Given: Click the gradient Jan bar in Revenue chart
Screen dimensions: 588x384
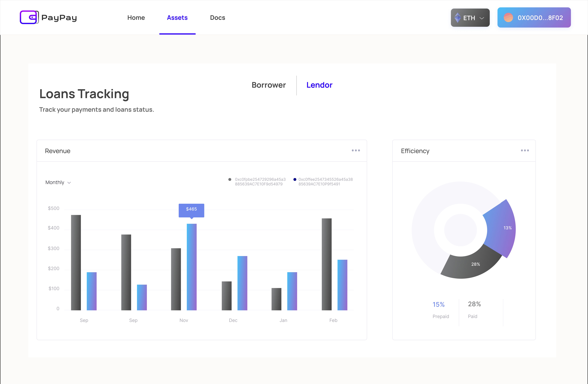Looking at the screenshot, I should [292, 291].
